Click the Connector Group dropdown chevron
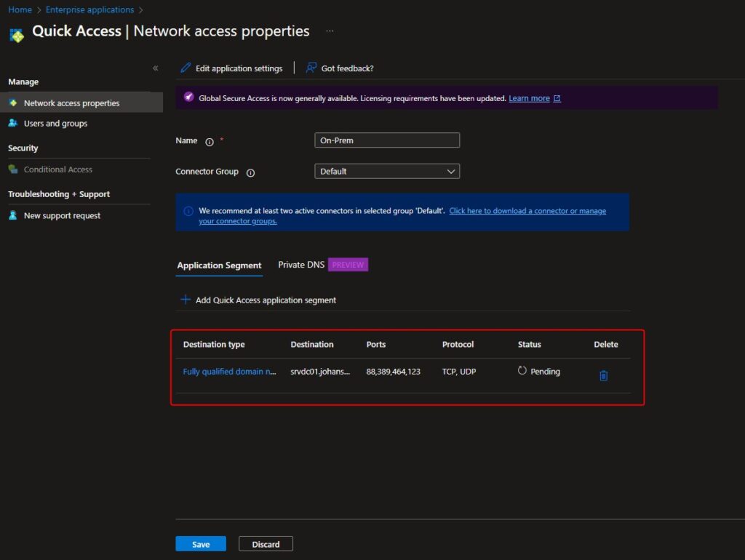 [451, 172]
